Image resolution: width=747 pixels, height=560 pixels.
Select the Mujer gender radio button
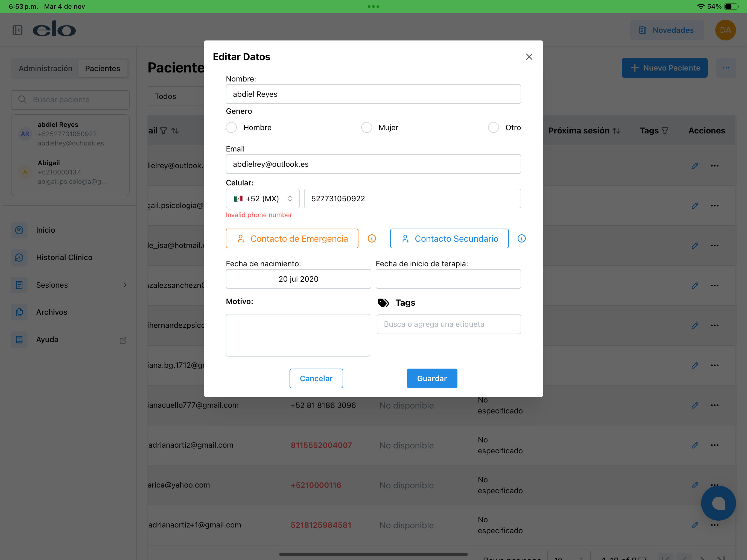(x=366, y=128)
